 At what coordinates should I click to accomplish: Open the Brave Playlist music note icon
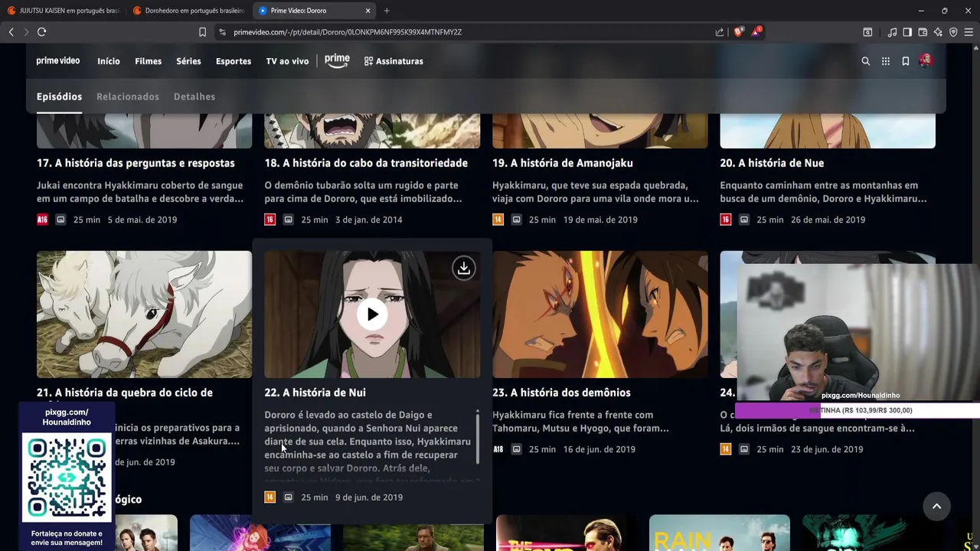coord(892,32)
